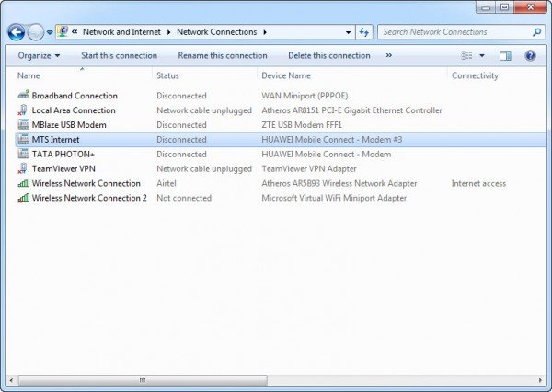552x392 pixels.
Task: Select the Local Area Connection icon
Action: (x=24, y=110)
